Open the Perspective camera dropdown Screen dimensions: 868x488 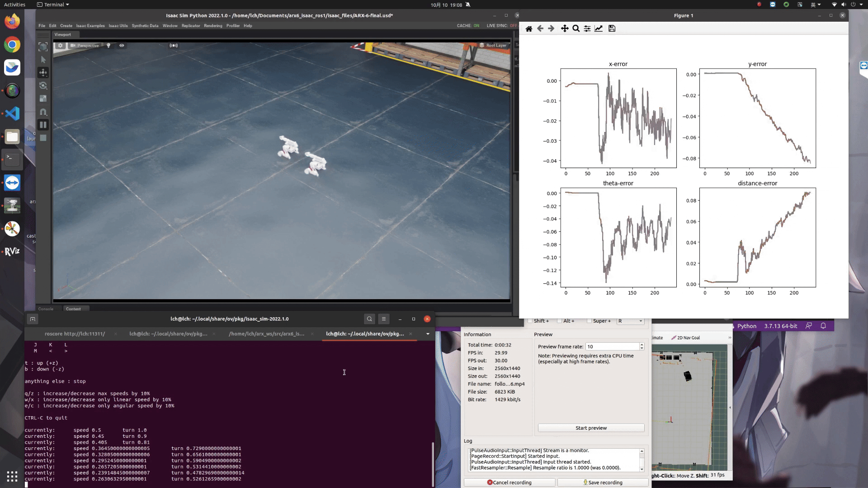point(85,46)
